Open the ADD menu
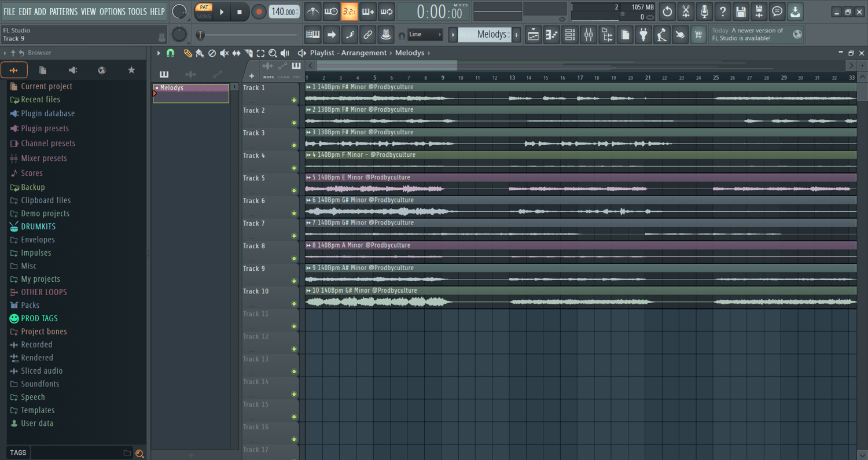This screenshot has width=868, height=460. pos(40,12)
